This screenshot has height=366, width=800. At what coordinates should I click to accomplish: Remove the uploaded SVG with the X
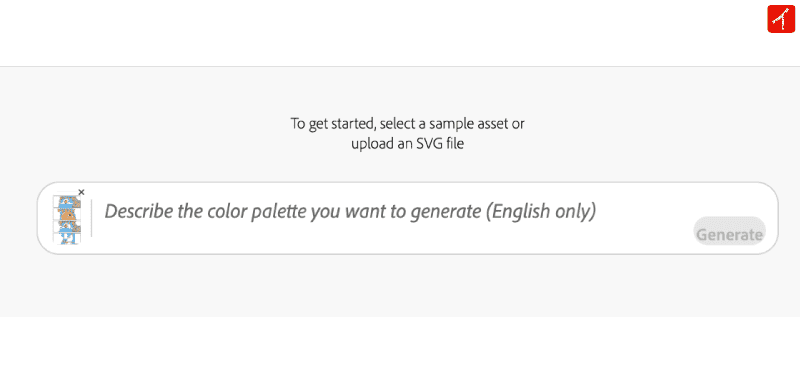pos(81,192)
